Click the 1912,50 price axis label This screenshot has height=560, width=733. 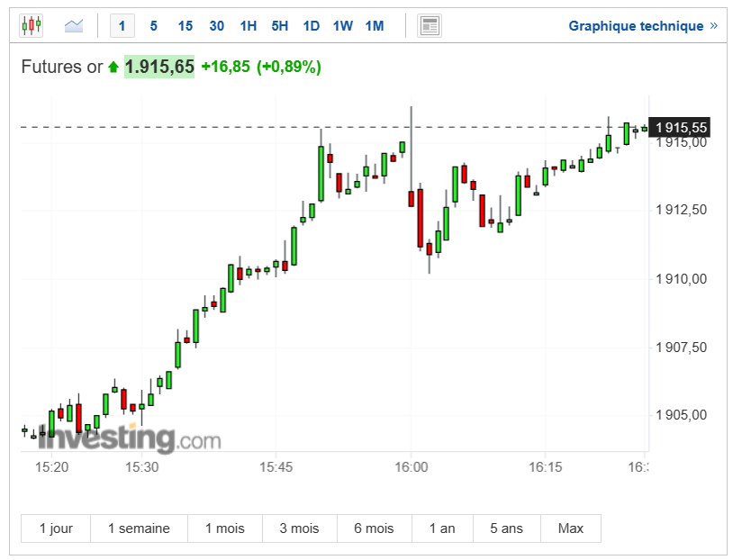tap(681, 210)
